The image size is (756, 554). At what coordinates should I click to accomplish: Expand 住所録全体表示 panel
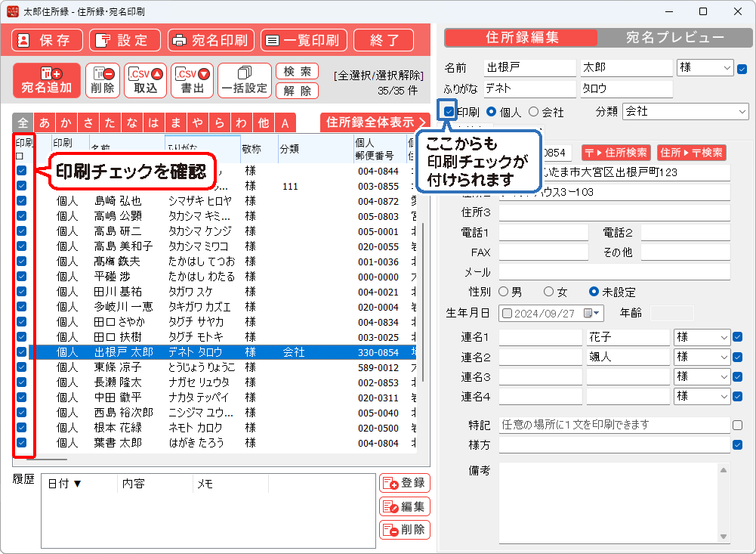click(x=375, y=122)
